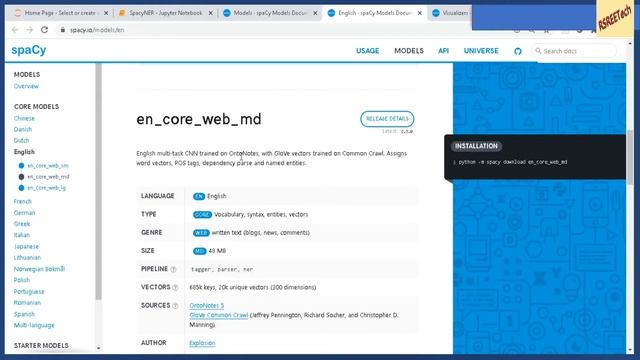Open Overview in the sidebar
This screenshot has width=640, height=360.
coord(26,86)
